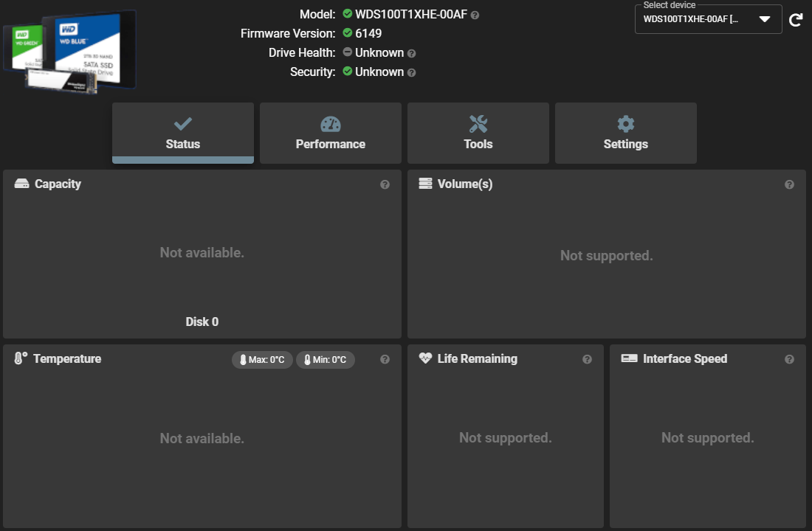Viewport: 812px width, 531px height.
Task: Click the Status checkmark icon
Action: click(183, 124)
